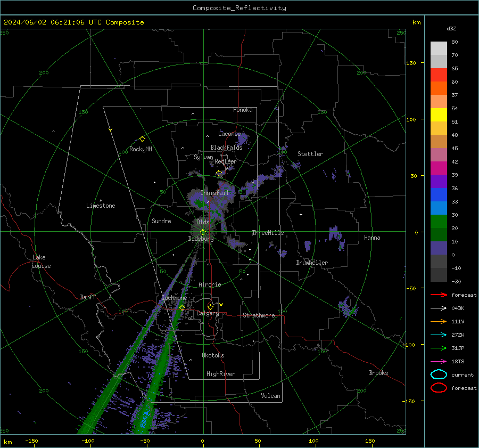The width and height of the screenshot is (479, 448).
Task: Click the 'Innisfail' city label
Action: pos(214,193)
